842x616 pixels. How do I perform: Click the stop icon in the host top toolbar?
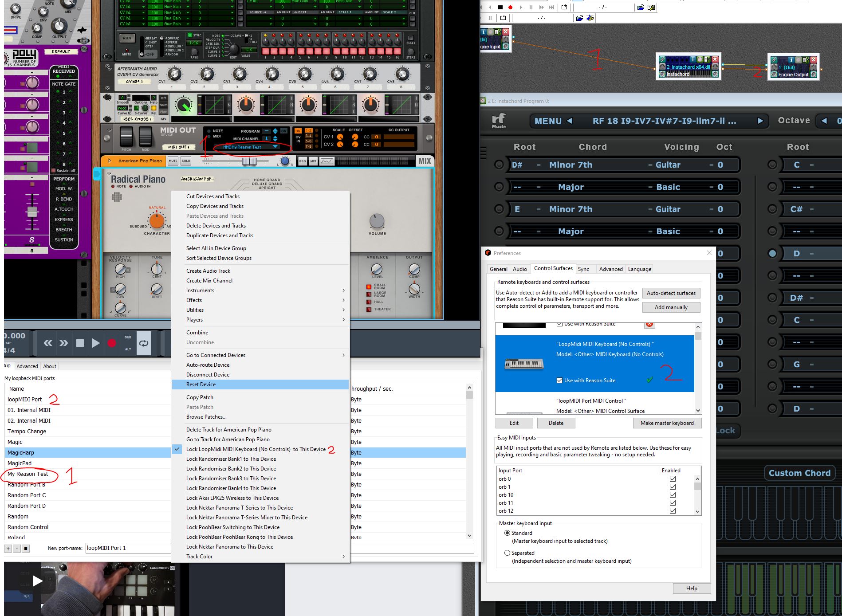(500, 7)
